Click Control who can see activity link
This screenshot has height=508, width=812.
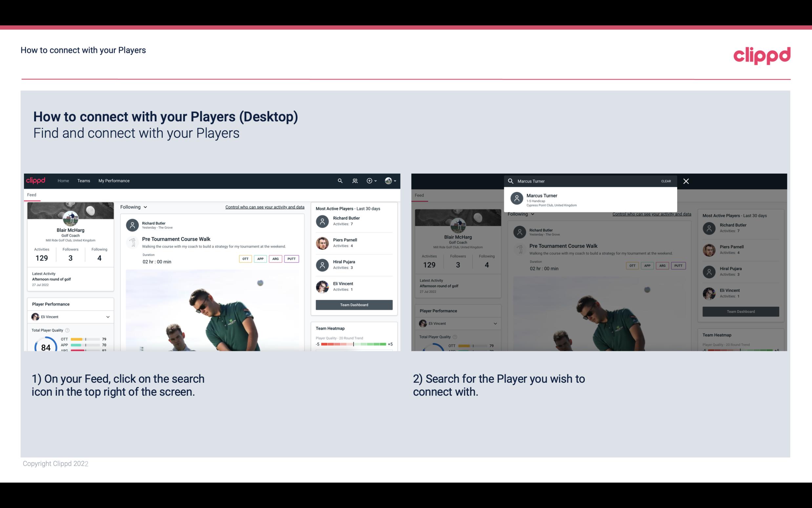[264, 207]
